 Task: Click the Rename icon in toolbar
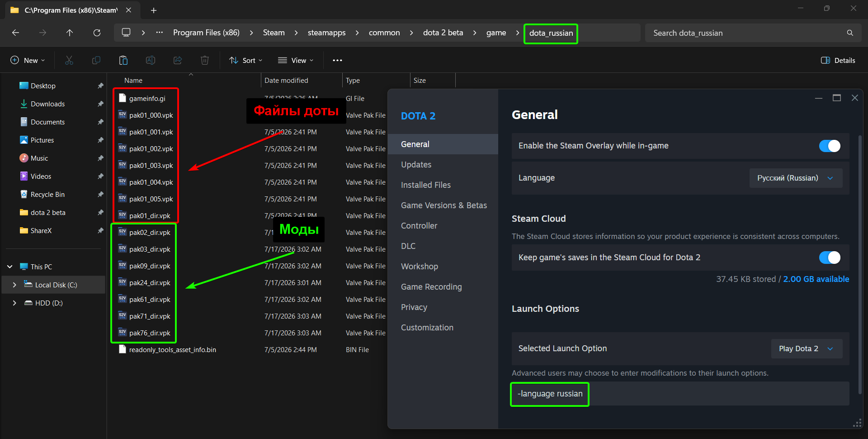[x=151, y=60]
